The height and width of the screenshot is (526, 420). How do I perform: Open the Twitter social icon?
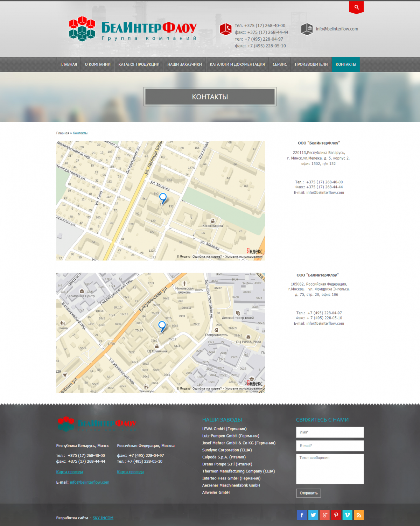313,515
